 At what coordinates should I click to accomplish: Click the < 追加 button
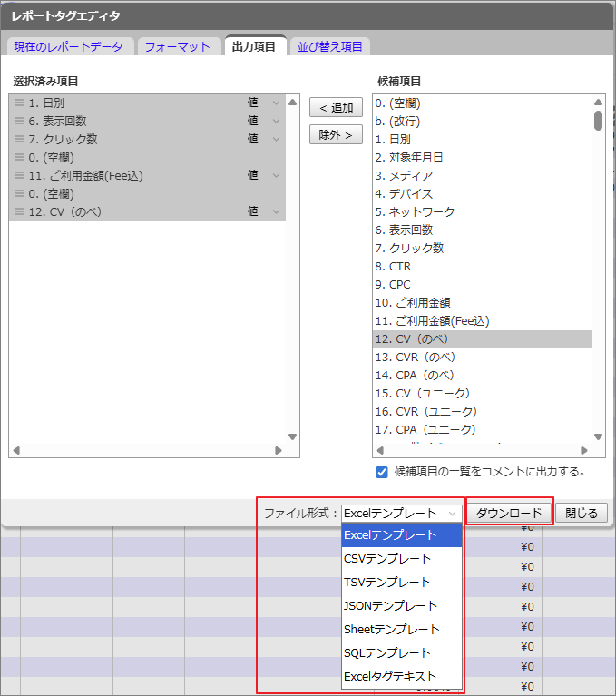pyautogui.click(x=336, y=108)
